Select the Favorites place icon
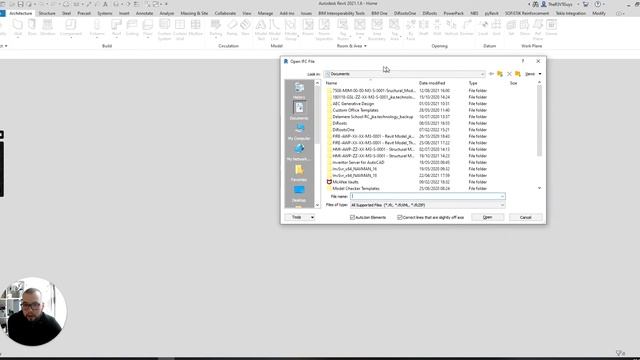The height and width of the screenshot is (360, 640). coord(299,173)
